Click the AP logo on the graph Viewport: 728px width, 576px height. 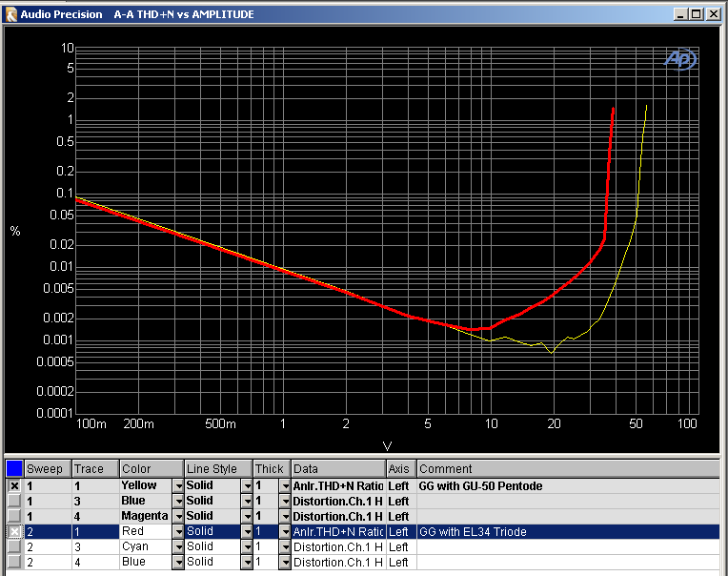(x=680, y=59)
